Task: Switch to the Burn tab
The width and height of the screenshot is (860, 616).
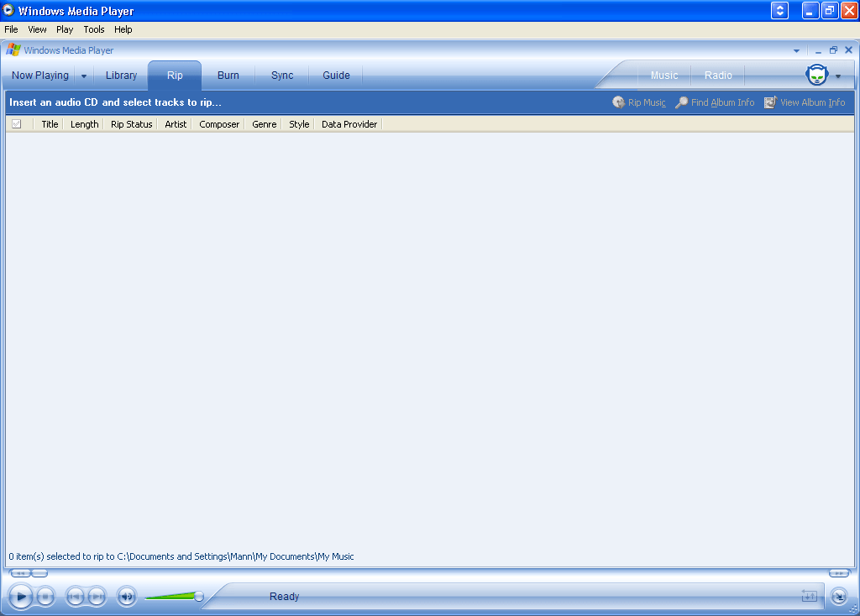Action: (x=228, y=75)
